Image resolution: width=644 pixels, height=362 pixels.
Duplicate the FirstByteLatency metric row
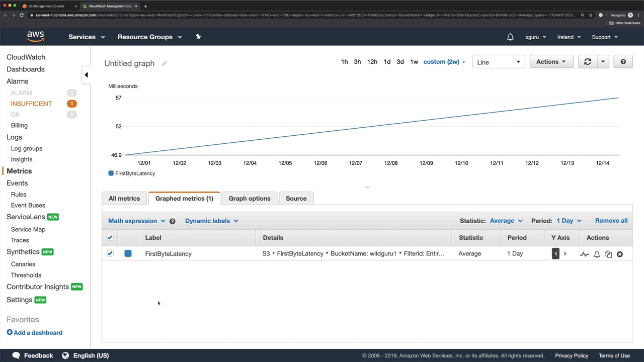(x=608, y=254)
